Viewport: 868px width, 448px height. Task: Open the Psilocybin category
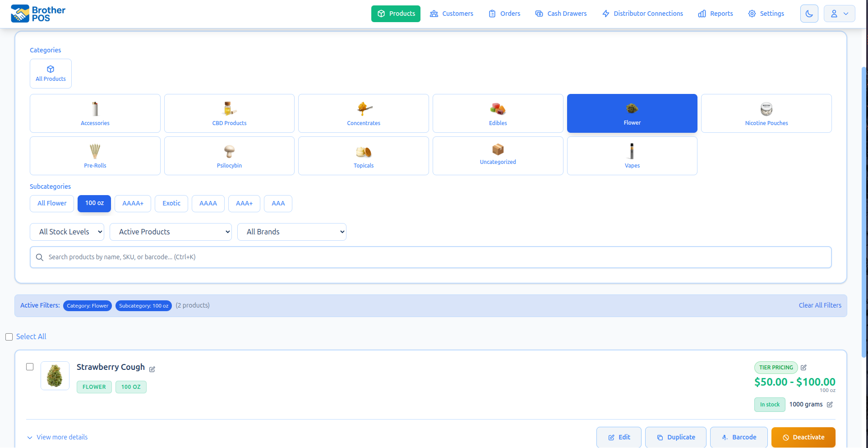pyautogui.click(x=229, y=155)
